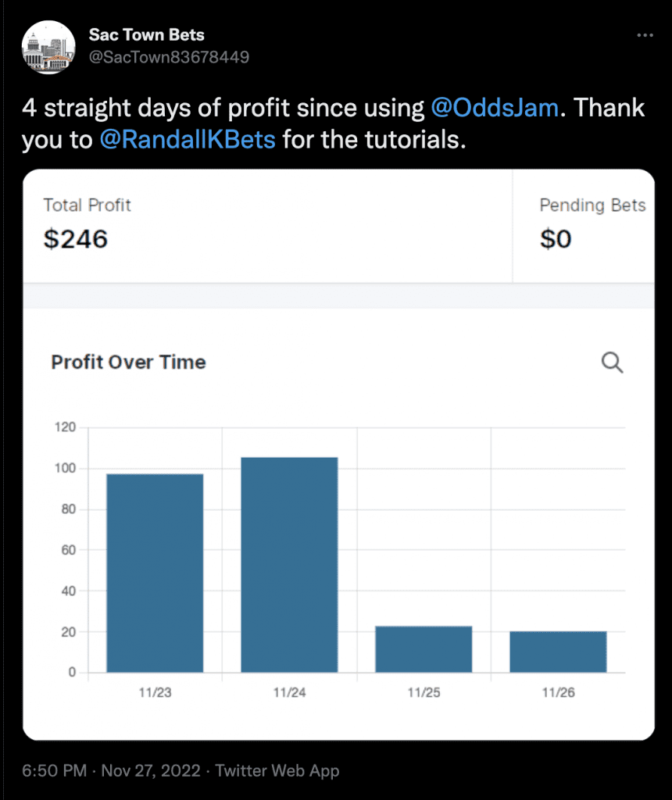The height and width of the screenshot is (800, 672).
Task: Open the @OddsJam mention link
Action: [495, 108]
